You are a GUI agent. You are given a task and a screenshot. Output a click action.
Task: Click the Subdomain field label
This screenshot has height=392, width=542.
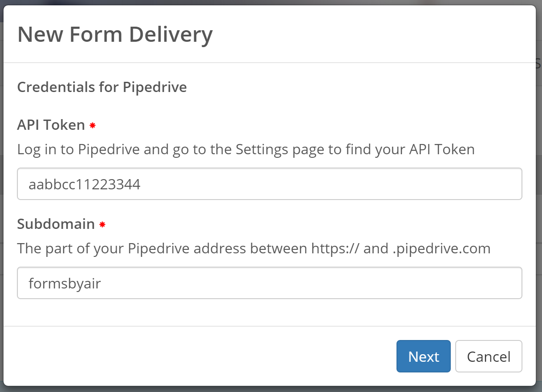tap(56, 224)
